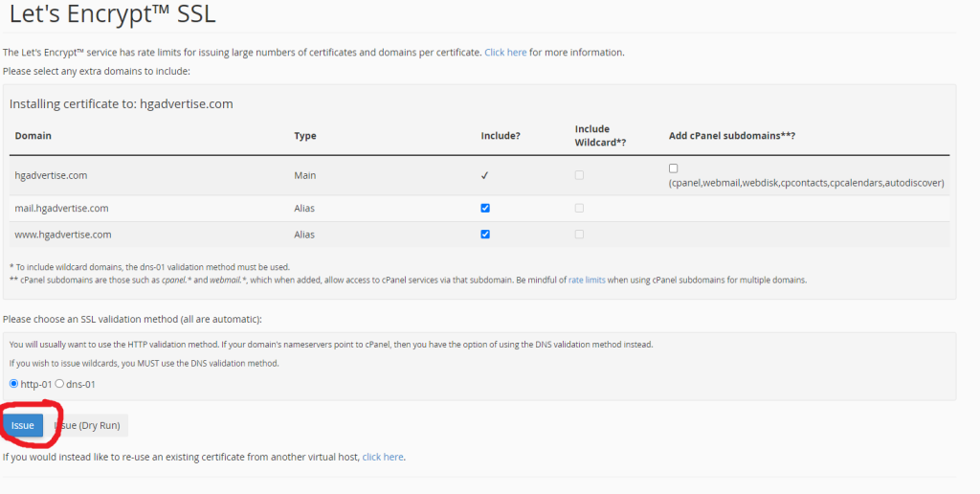
Task: Click the 'Include Wildcard*?' column header
Action: point(599,135)
